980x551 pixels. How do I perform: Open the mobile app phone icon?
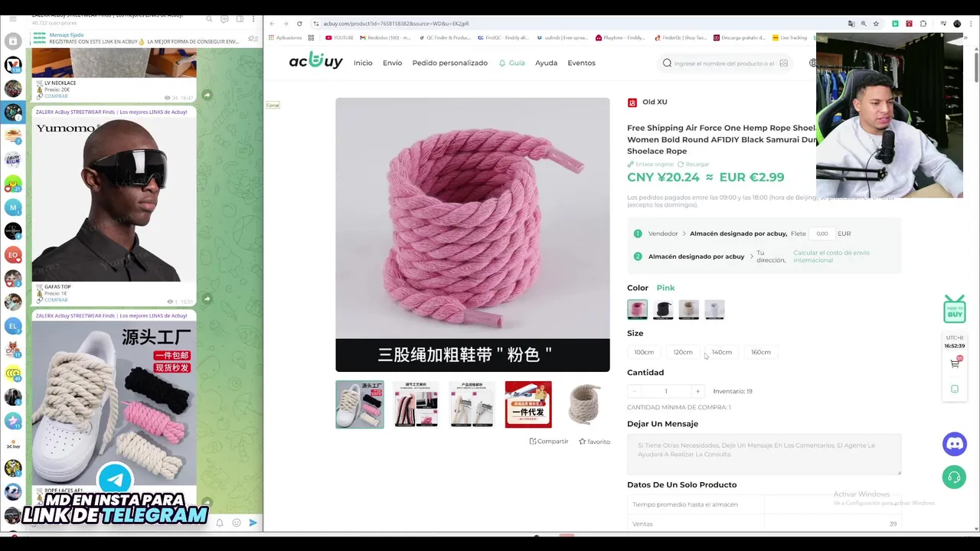click(x=955, y=389)
